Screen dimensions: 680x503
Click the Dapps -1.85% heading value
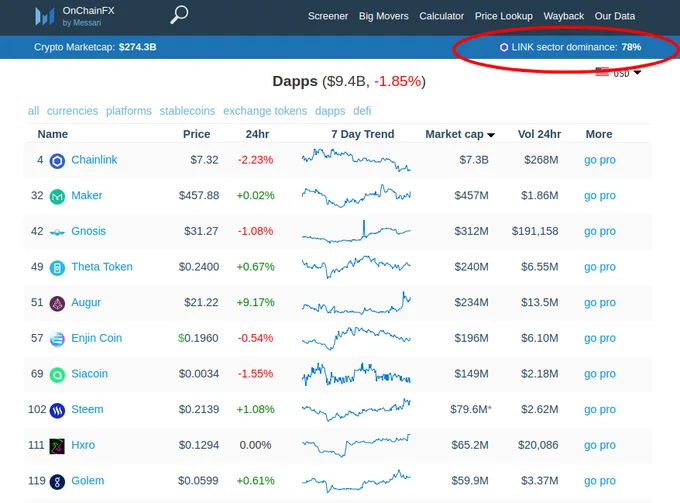pos(397,82)
